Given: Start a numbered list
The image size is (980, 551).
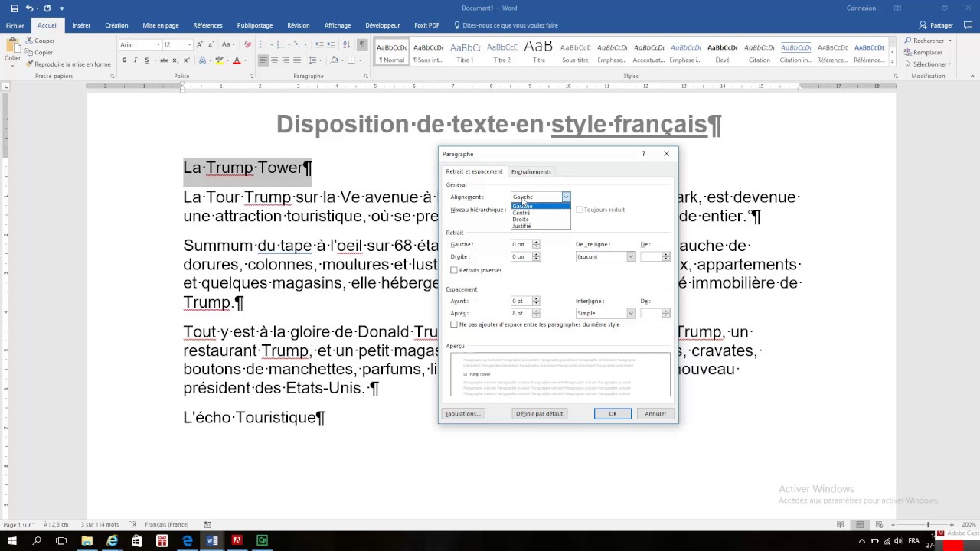Looking at the screenshot, I should (280, 44).
